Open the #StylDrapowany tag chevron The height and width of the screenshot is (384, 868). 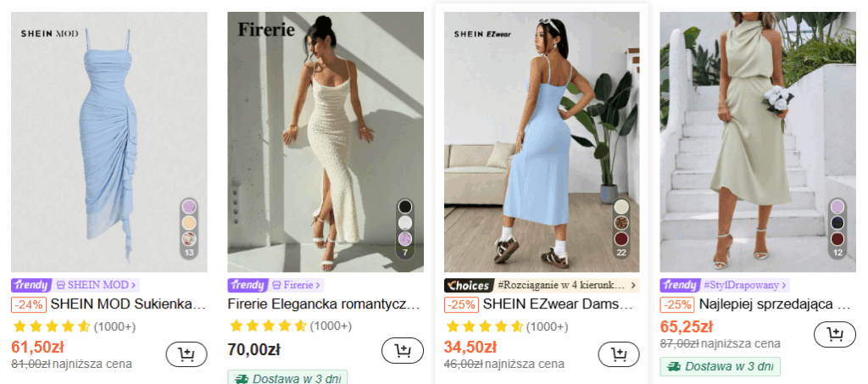pos(784,286)
